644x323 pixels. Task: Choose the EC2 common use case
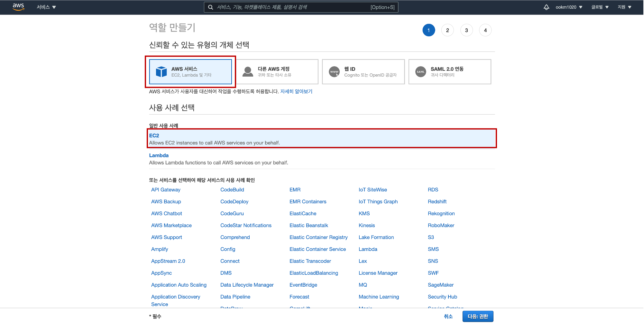pyautogui.click(x=322, y=139)
